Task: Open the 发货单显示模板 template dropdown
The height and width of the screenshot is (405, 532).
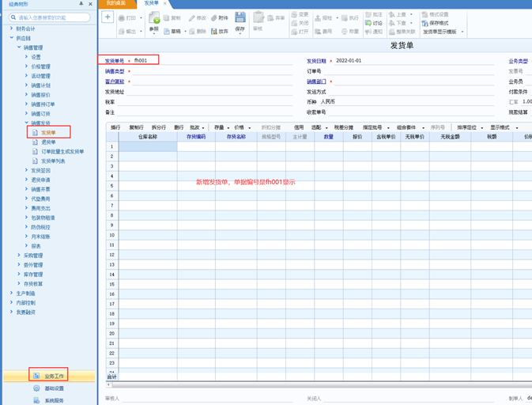Action: click(462, 32)
